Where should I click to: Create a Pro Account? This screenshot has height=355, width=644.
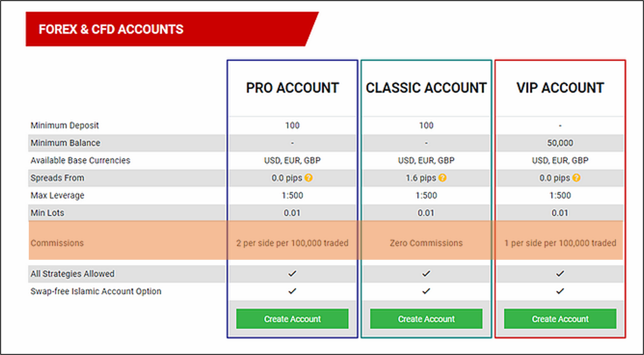click(x=292, y=319)
